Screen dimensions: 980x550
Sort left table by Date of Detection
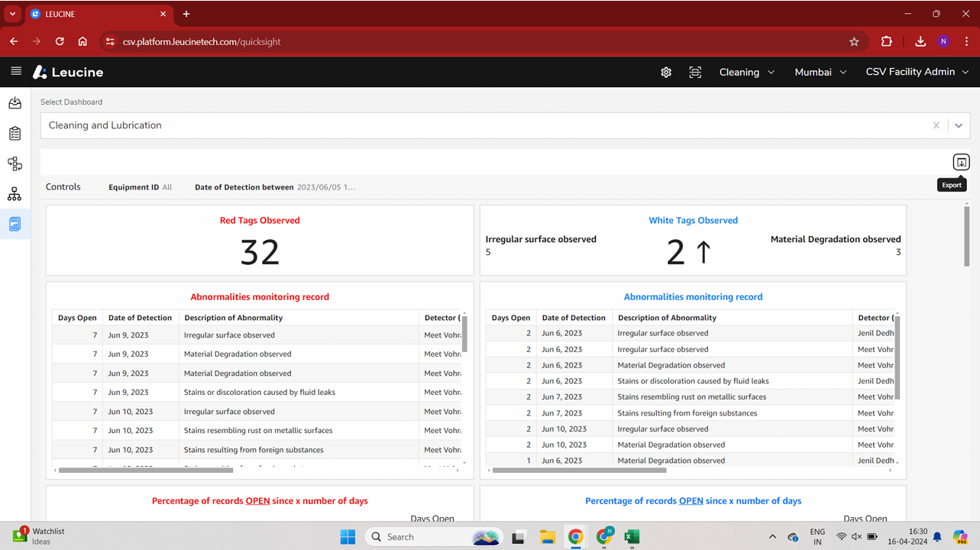click(141, 318)
